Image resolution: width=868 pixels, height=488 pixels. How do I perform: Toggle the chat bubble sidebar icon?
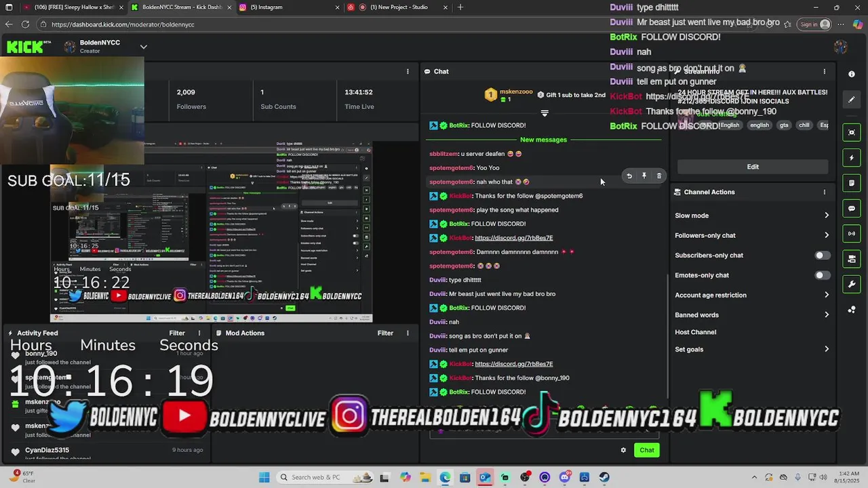pos(852,208)
